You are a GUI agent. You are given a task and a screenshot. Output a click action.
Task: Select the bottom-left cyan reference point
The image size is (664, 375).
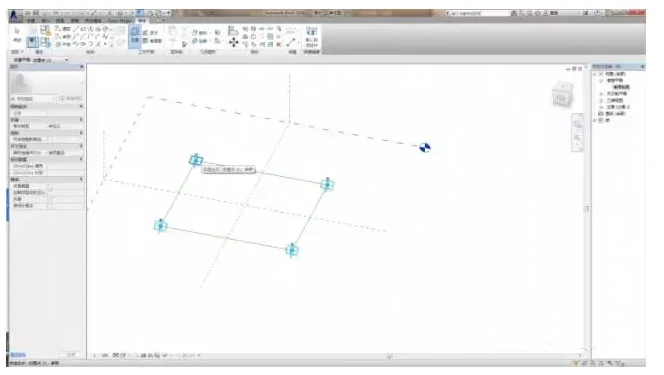[160, 225]
